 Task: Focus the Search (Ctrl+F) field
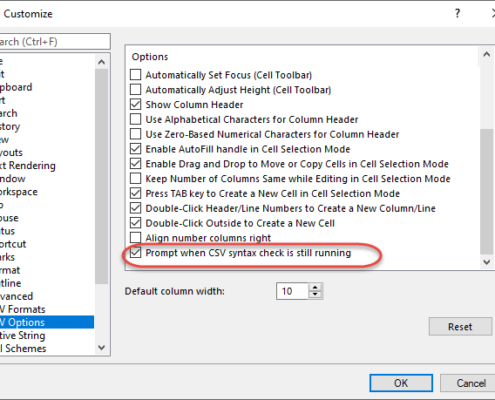pos(54,42)
